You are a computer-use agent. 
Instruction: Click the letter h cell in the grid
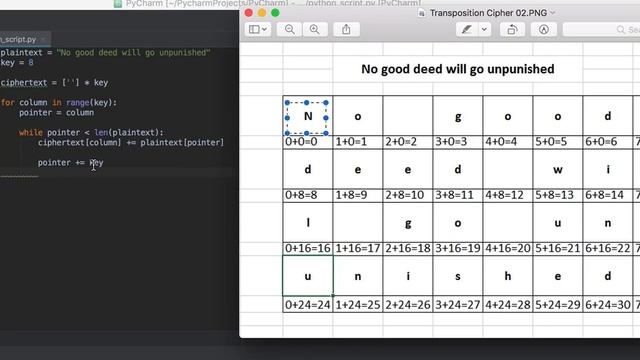(x=508, y=276)
